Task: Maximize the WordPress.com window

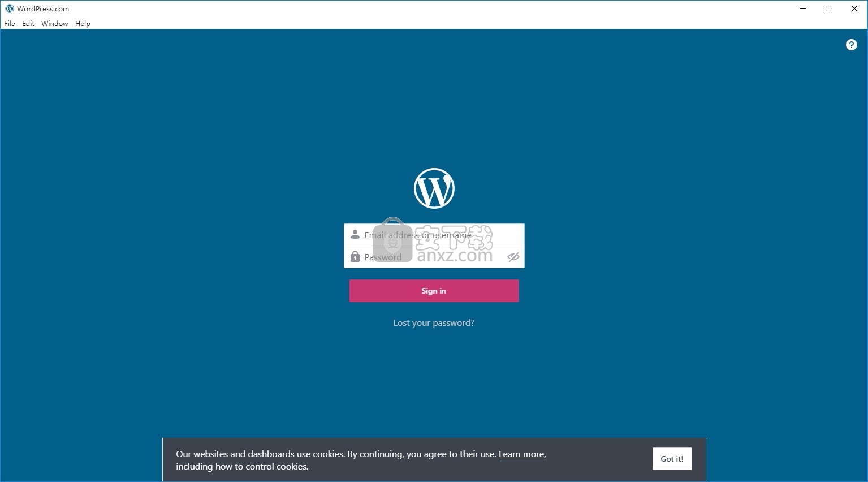Action: click(x=828, y=8)
